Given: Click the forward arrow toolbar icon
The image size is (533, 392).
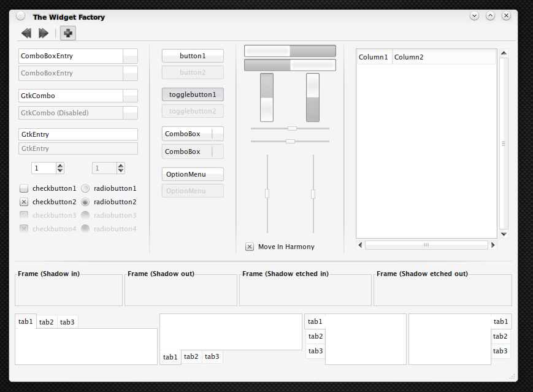Looking at the screenshot, I should click(x=44, y=33).
